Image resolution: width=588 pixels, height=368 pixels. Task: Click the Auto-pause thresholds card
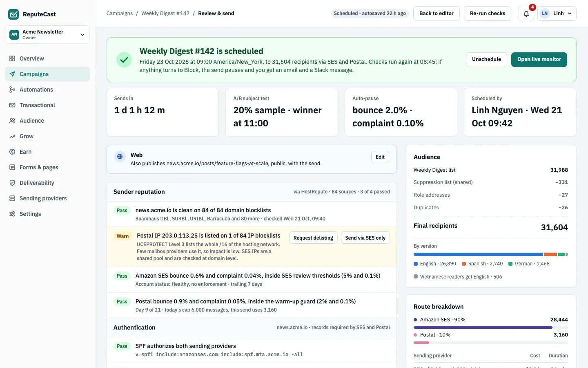pos(401,112)
